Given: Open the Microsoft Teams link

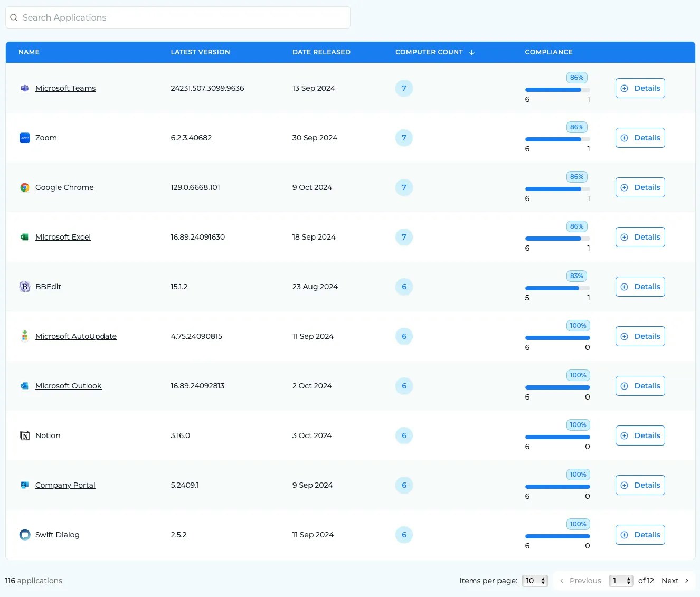Looking at the screenshot, I should click(65, 88).
